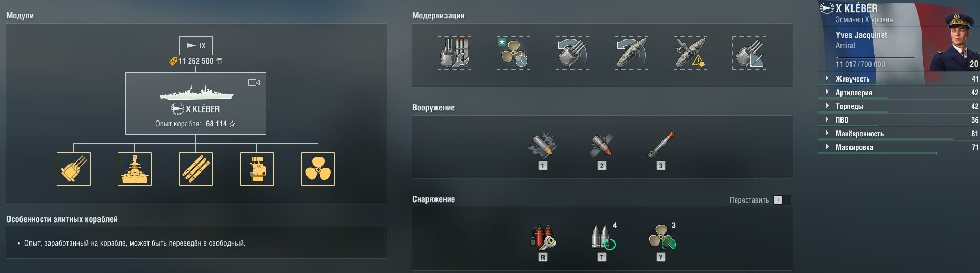Viewport: 980px width, 273px height.
Task: Activate Engine Boost consumable Y
Action: [661, 238]
